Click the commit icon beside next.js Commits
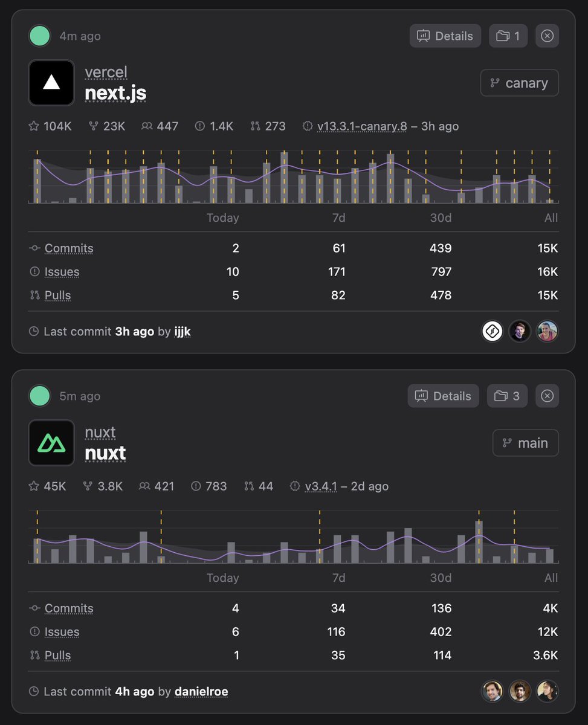The width and height of the screenshot is (588, 725). (34, 248)
